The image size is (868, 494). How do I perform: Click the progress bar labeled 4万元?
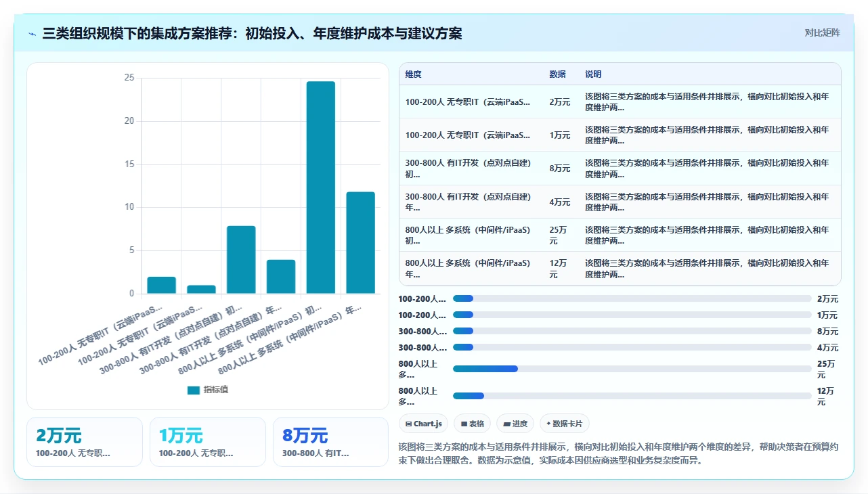(x=632, y=347)
